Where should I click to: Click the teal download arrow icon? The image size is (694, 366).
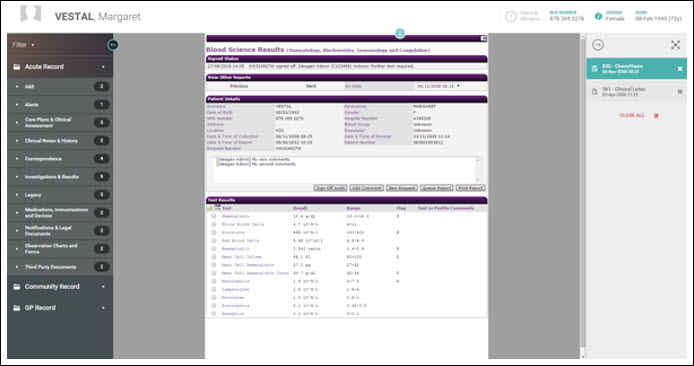400,34
